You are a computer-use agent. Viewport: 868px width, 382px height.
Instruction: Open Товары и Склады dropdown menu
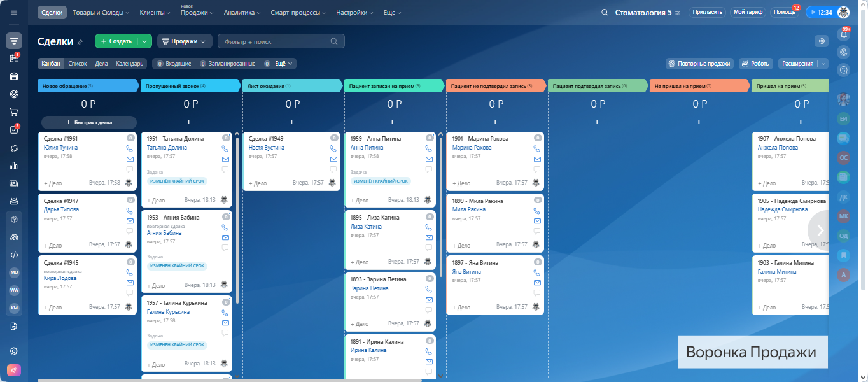(x=101, y=12)
